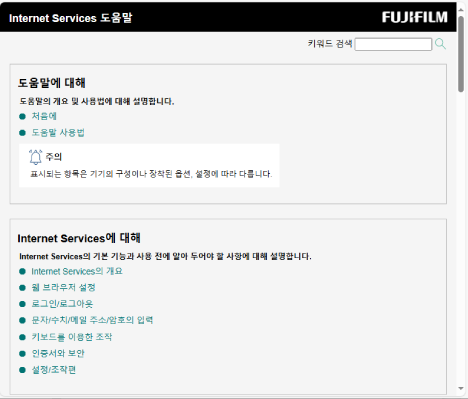468x399 pixels.
Task: Open 문자/수치/메일 주소/암호의 입력 link
Action: [x=92, y=320]
